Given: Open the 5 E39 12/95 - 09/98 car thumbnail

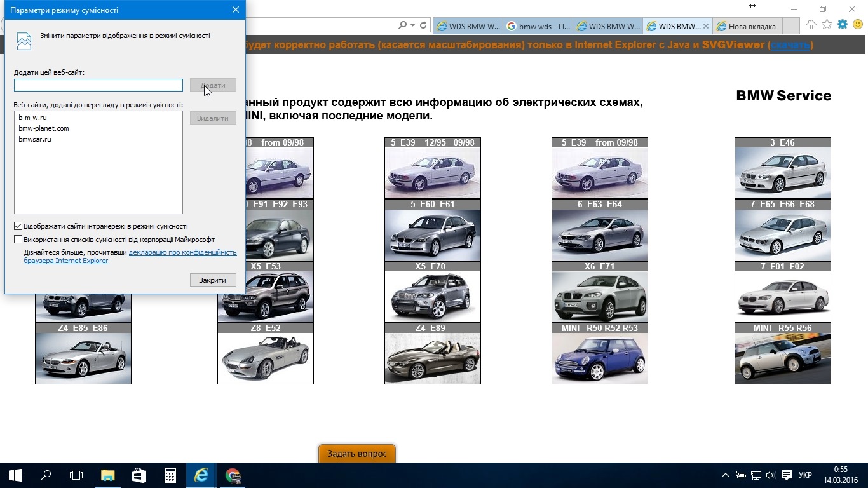Looking at the screenshot, I should coord(433,168).
